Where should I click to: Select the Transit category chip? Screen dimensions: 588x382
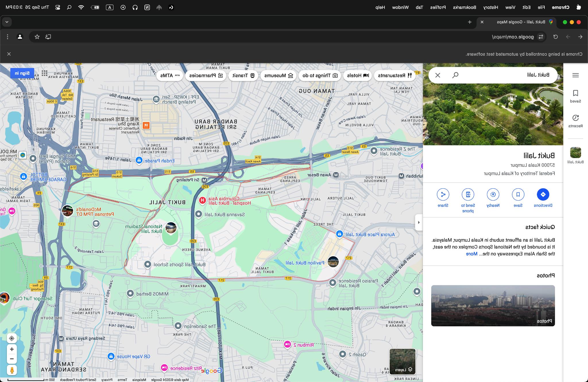pos(243,75)
